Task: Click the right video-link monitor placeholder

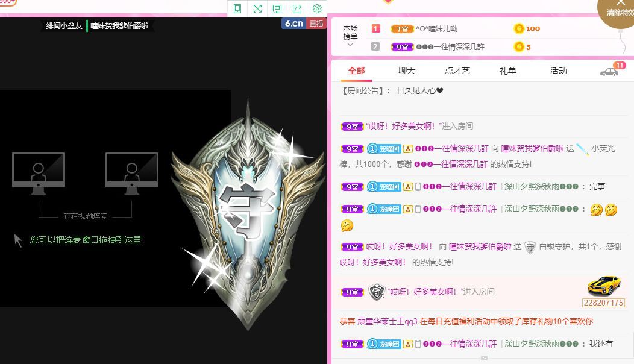Action: (132, 173)
